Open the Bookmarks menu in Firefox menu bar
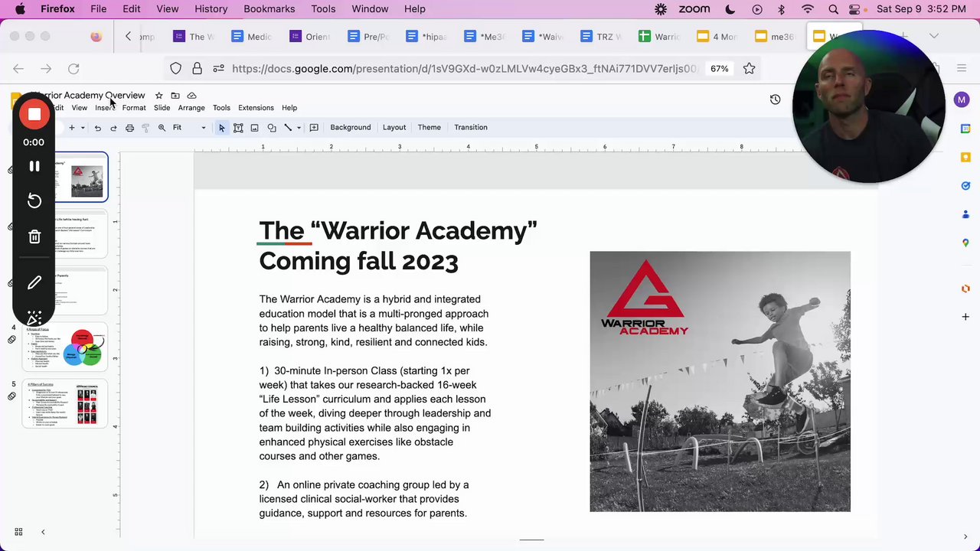The height and width of the screenshot is (551, 980). [269, 9]
